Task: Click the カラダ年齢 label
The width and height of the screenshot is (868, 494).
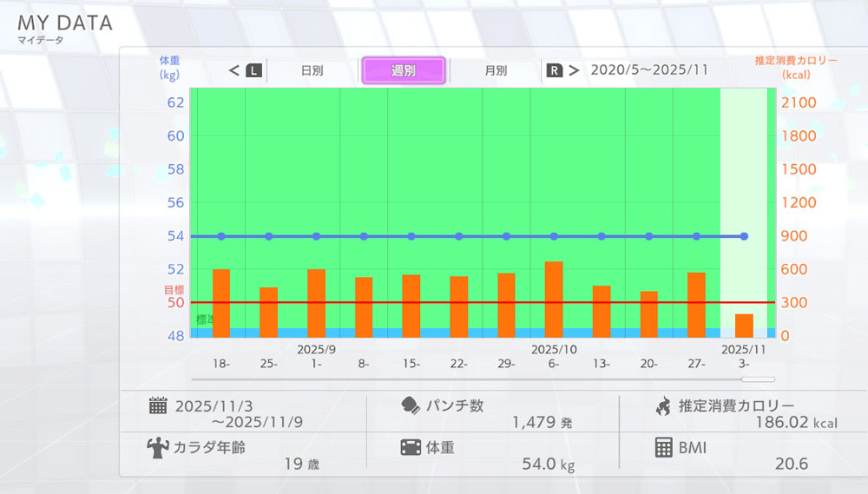Action: tap(209, 447)
